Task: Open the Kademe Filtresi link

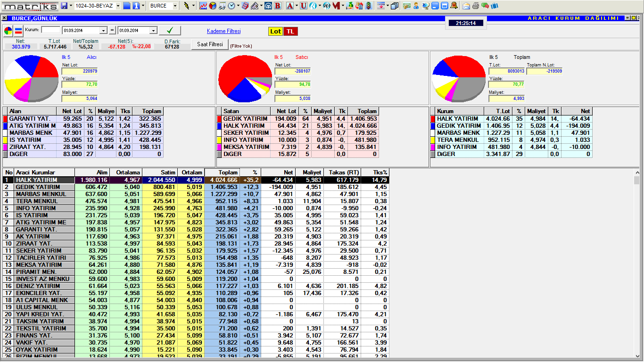Action: click(223, 31)
